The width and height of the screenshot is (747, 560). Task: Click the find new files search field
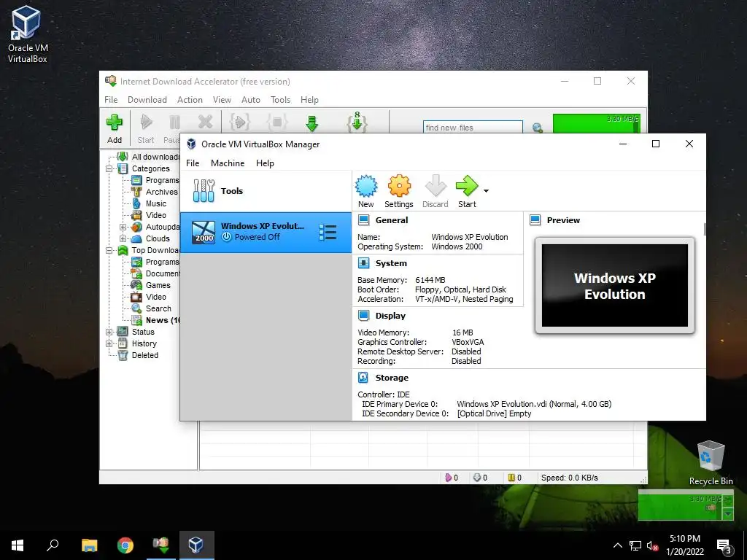(x=473, y=127)
